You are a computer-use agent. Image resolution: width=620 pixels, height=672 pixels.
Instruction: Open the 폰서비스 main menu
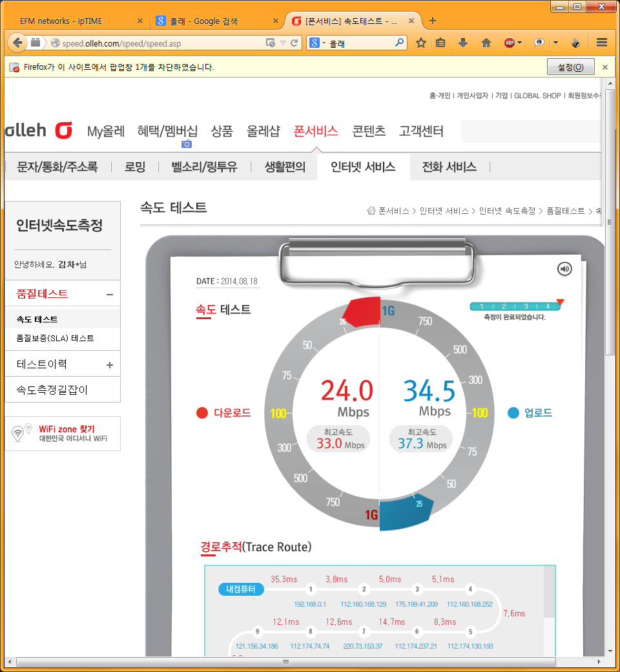[316, 131]
